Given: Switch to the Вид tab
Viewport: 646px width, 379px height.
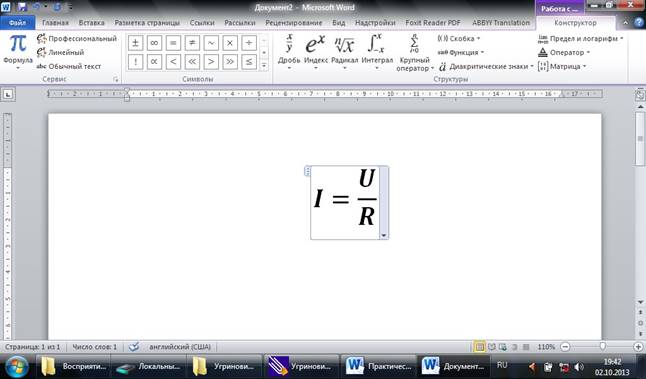Looking at the screenshot, I should (x=339, y=23).
